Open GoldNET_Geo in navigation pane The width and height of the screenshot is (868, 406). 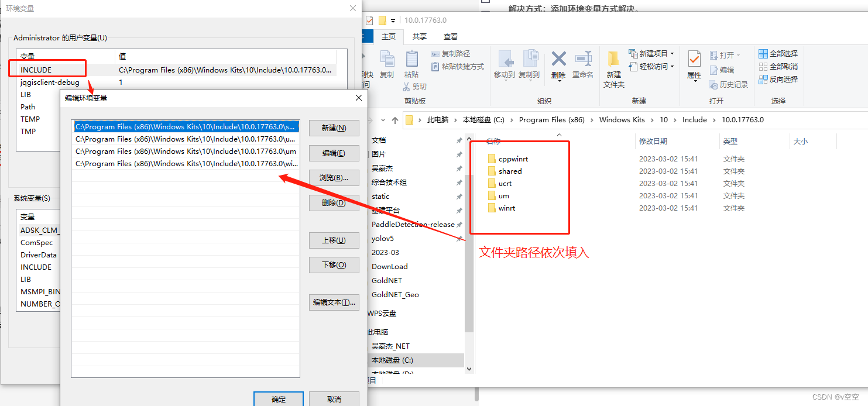pos(395,295)
